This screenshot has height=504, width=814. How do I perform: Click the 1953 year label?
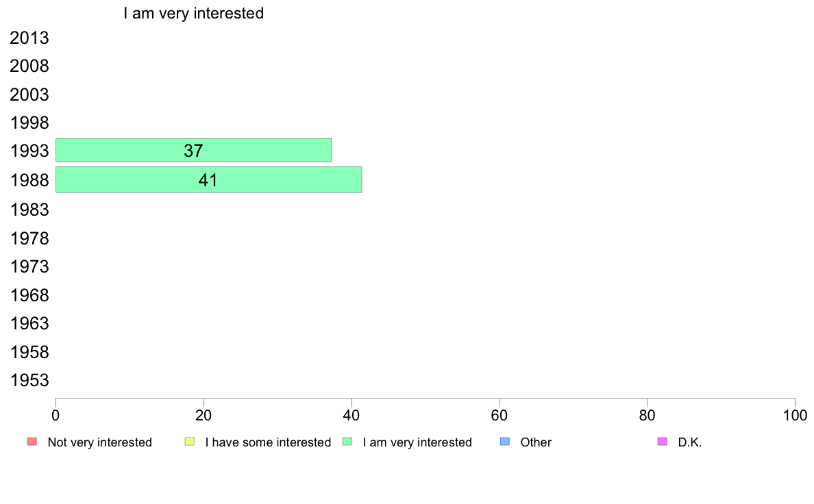point(29,381)
